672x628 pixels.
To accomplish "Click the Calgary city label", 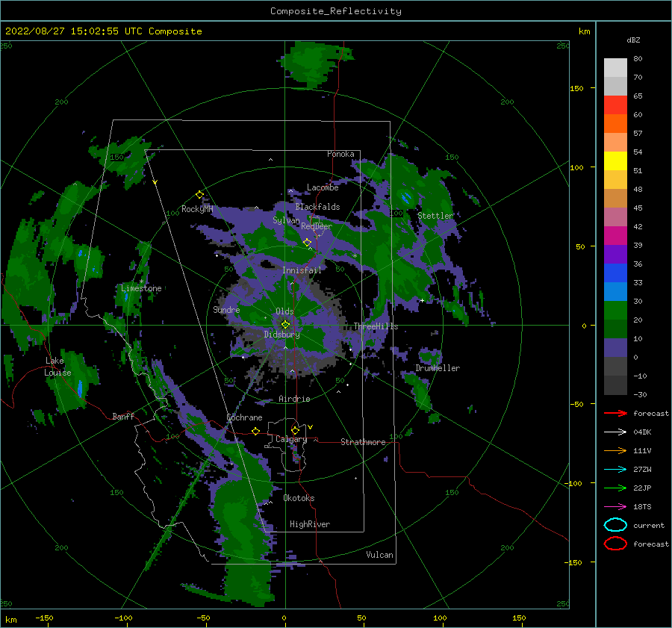I will [x=291, y=439].
